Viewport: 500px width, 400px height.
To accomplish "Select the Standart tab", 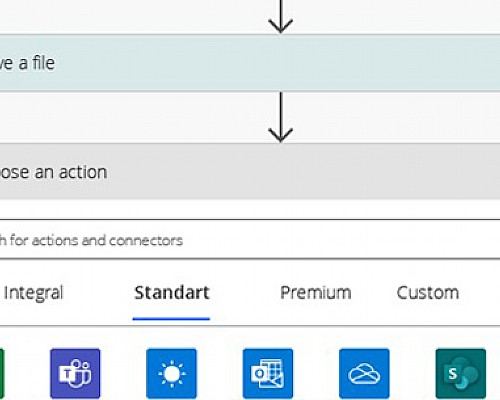I will (x=172, y=293).
